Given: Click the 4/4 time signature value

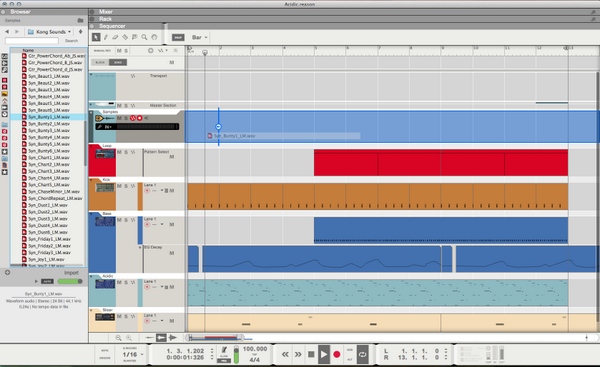Looking at the screenshot, I should pyautogui.click(x=254, y=360).
